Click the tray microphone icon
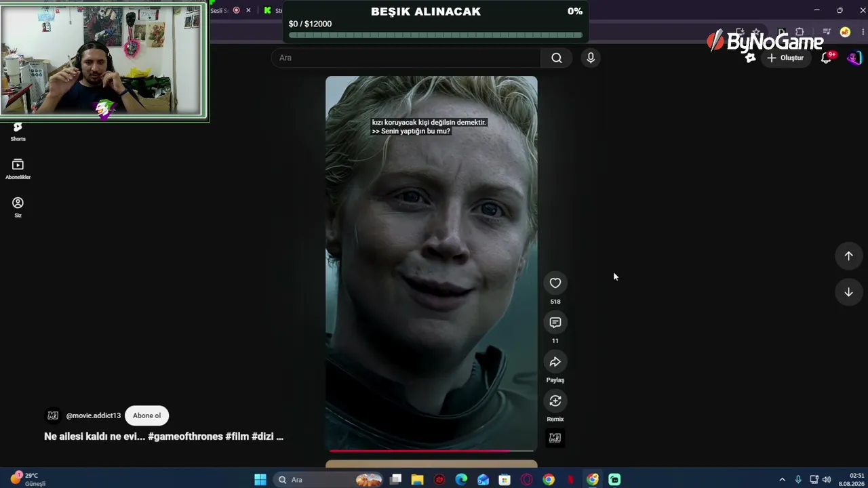Screen dimensions: 868x488 click(x=798, y=480)
